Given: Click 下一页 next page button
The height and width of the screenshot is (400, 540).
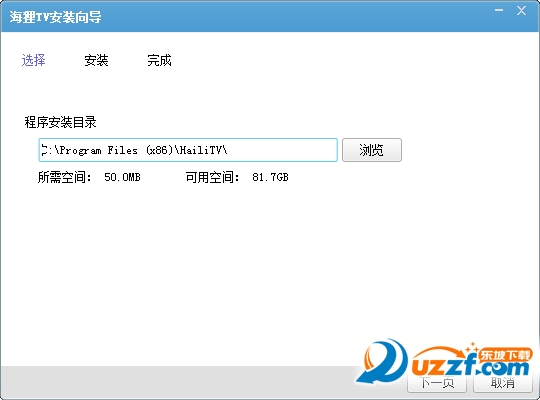Looking at the screenshot, I should [x=437, y=383].
